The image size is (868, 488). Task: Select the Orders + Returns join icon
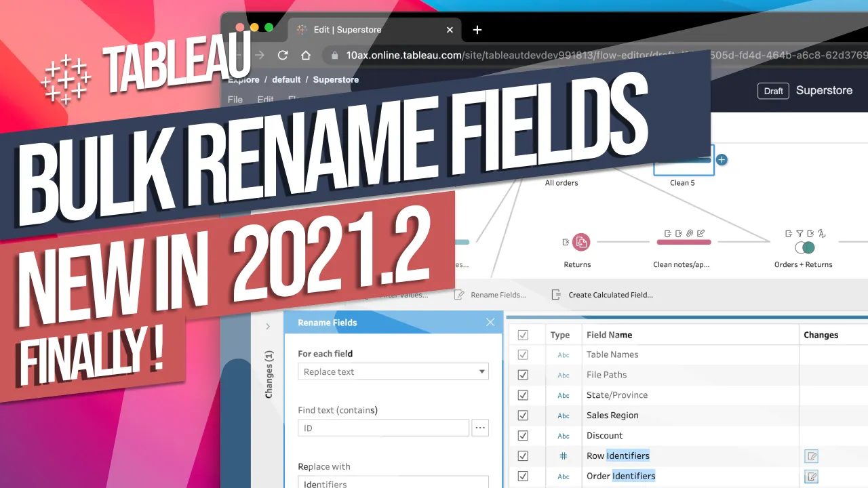(804, 248)
